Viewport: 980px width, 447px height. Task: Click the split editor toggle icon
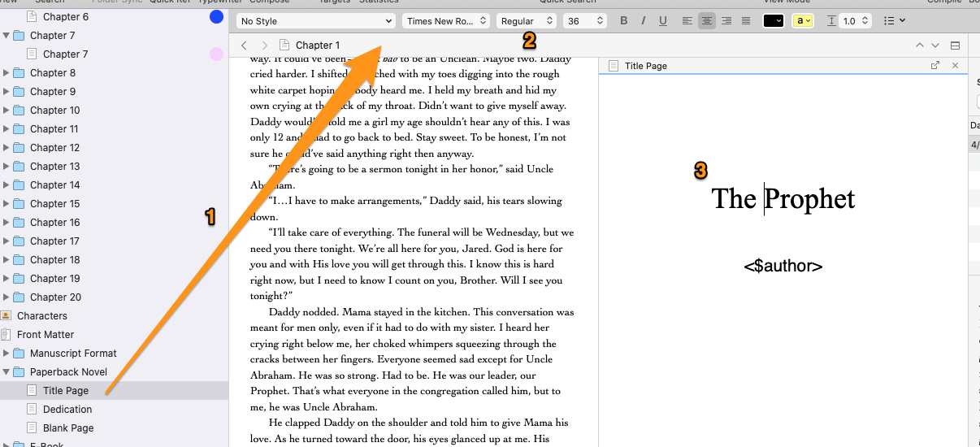click(955, 46)
